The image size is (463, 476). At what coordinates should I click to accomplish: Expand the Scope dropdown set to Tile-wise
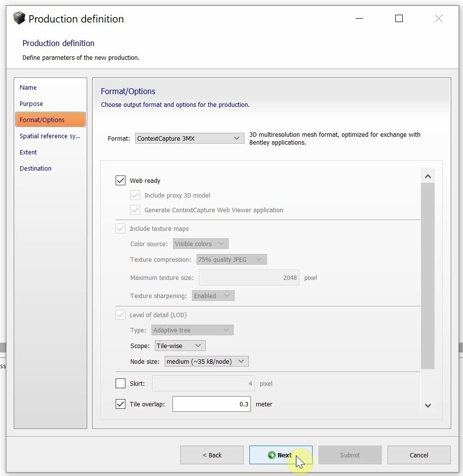[180, 346]
